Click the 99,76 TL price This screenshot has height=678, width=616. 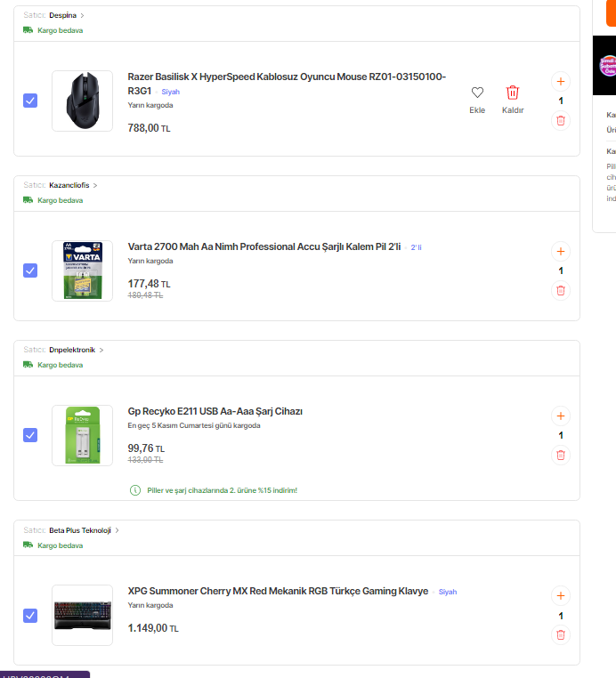click(x=146, y=448)
